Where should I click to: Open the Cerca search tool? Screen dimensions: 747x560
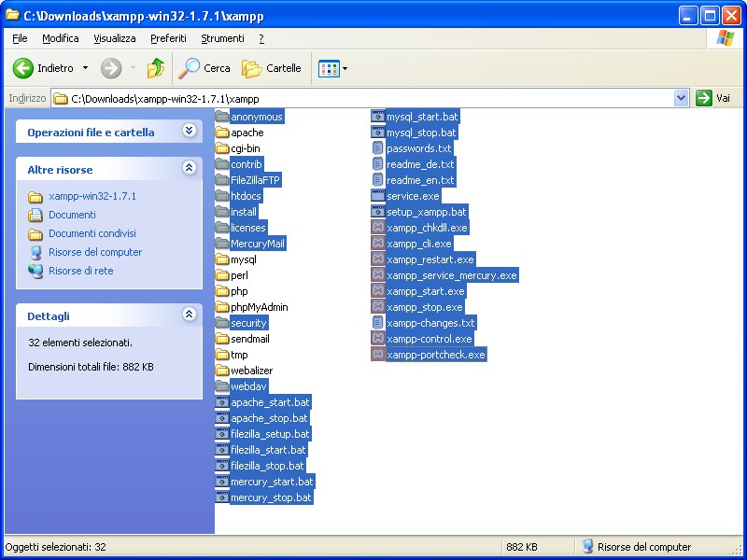pyautogui.click(x=204, y=68)
